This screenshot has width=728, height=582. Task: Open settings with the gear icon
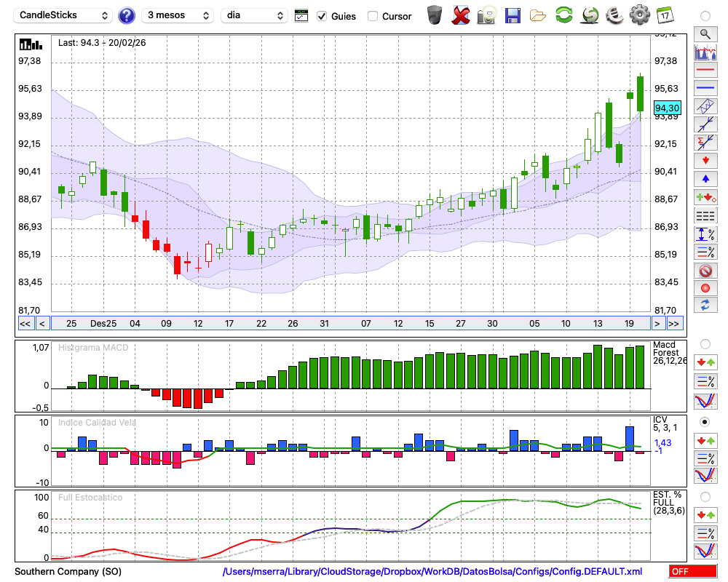(x=640, y=15)
